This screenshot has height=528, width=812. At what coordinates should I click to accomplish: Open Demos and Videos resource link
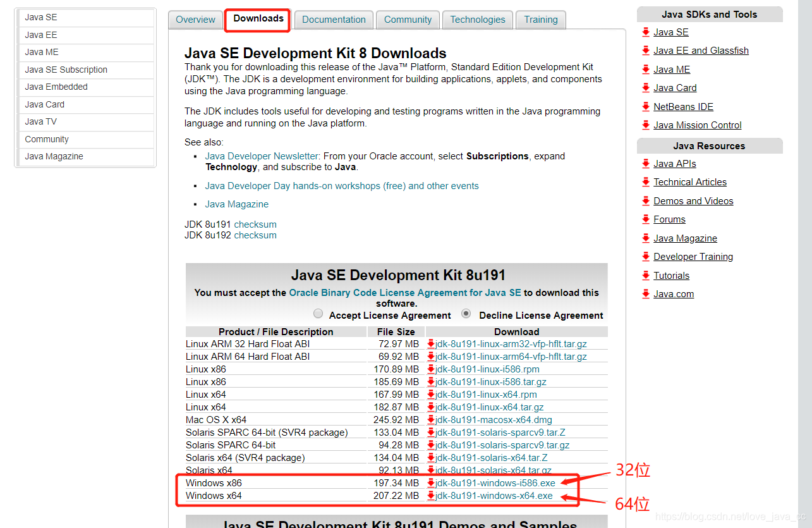(693, 201)
